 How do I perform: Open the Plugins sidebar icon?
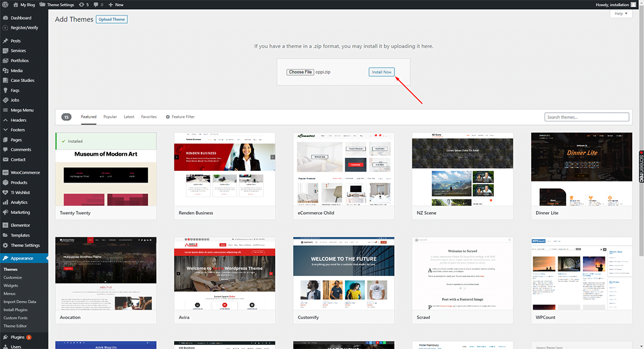(5, 337)
